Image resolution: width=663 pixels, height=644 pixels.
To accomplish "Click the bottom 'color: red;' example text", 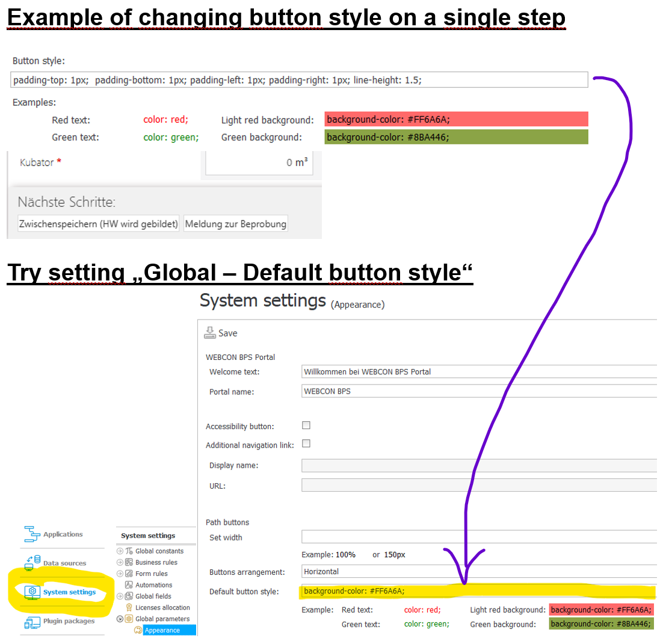I will pyautogui.click(x=422, y=610).
